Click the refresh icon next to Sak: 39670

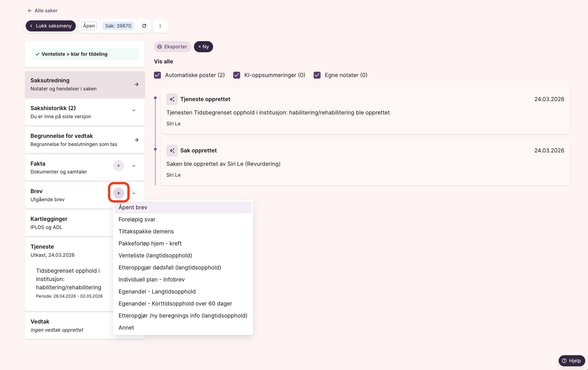coord(144,26)
